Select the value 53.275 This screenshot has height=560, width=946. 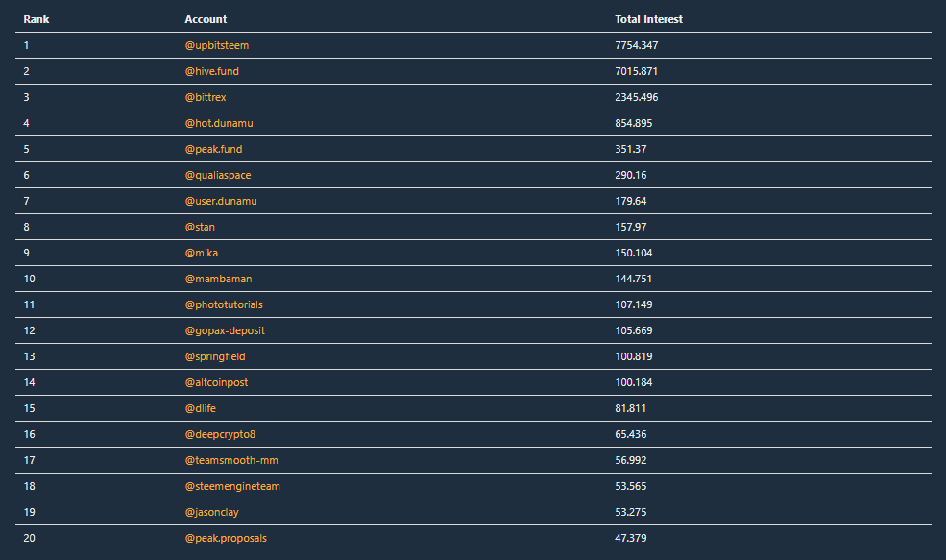coord(630,512)
